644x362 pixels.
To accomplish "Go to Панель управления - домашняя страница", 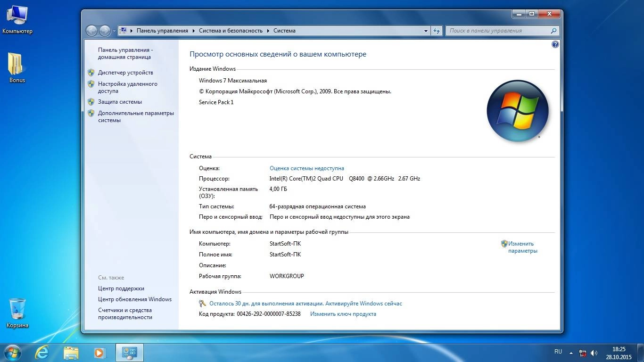I will click(x=125, y=53).
